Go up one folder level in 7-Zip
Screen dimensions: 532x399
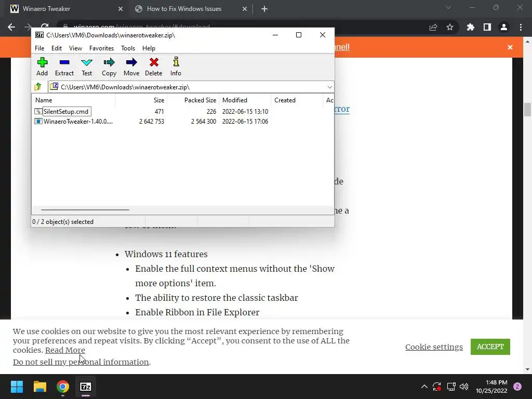click(37, 87)
